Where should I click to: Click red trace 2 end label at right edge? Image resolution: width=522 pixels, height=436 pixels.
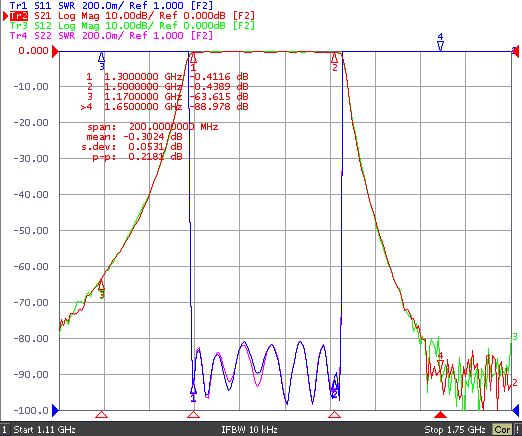(x=515, y=382)
